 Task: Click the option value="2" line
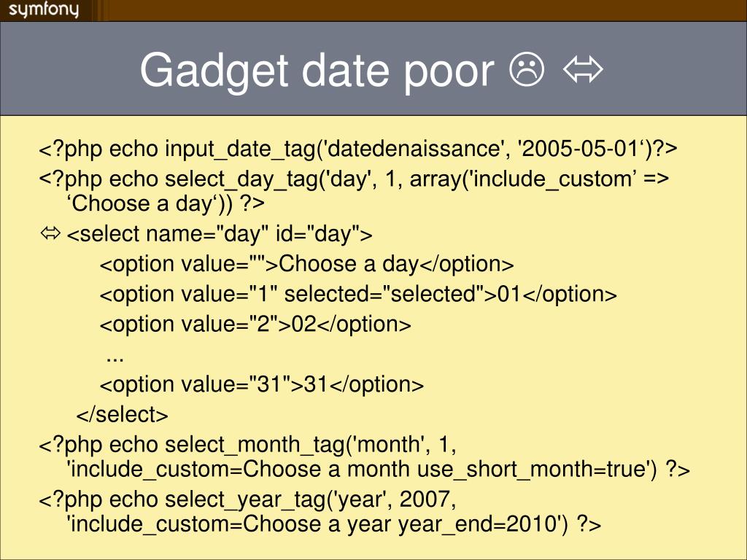pyautogui.click(x=255, y=324)
